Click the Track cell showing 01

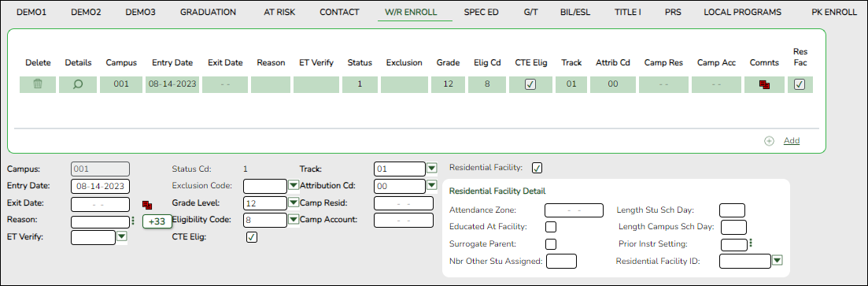[571, 84]
